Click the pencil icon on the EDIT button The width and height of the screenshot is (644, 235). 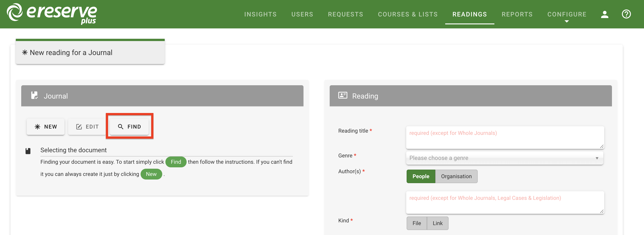pyautogui.click(x=79, y=127)
